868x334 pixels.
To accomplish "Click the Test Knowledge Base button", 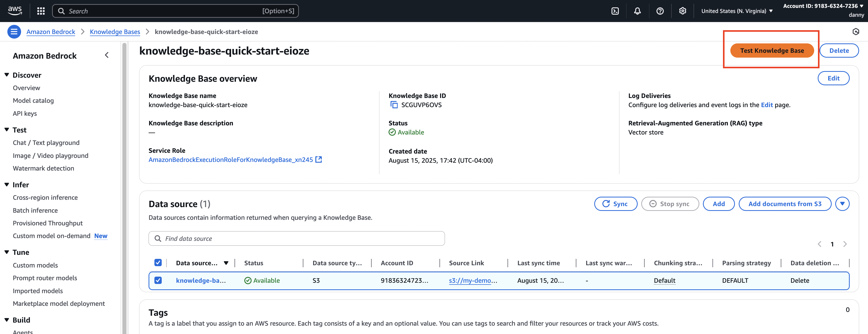I will point(772,51).
